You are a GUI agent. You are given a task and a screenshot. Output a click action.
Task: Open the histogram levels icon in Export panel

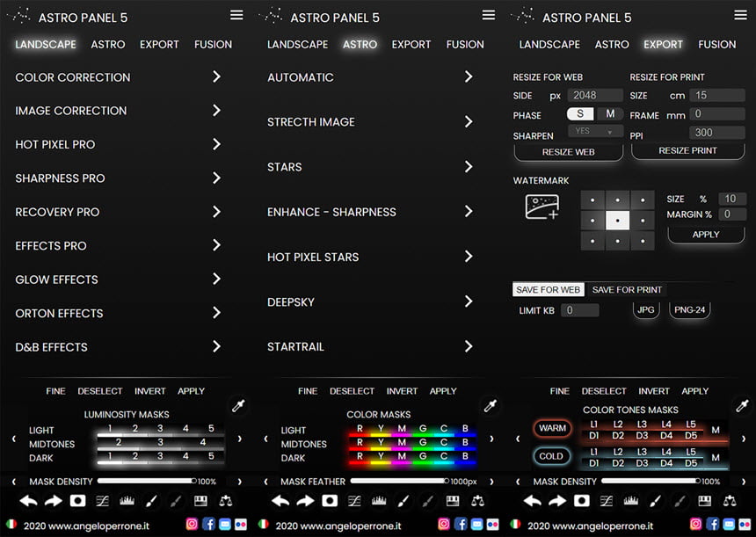click(631, 501)
